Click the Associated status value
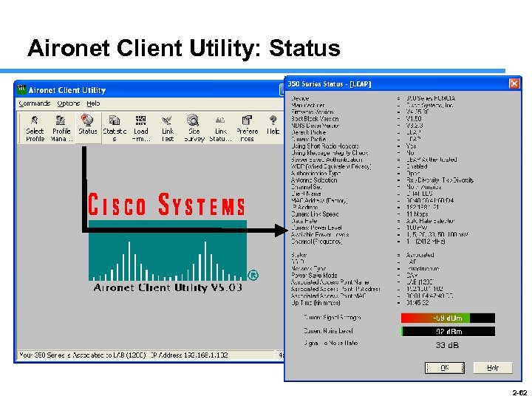532x399 pixels. pos(420,255)
